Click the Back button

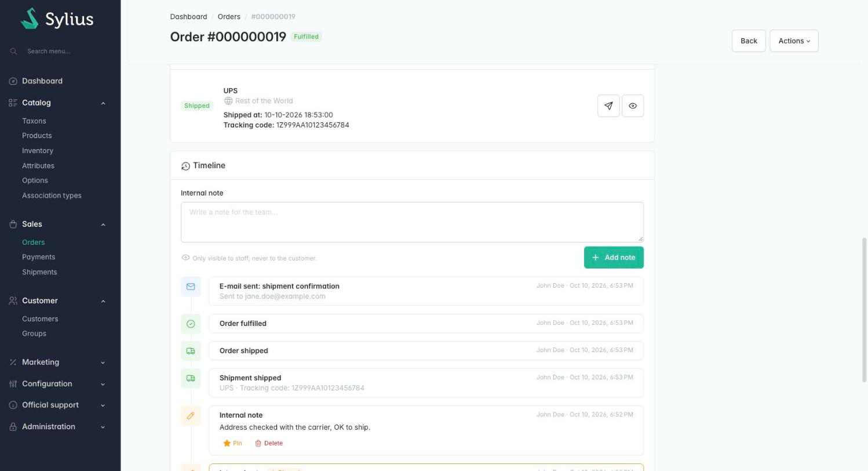coord(749,41)
